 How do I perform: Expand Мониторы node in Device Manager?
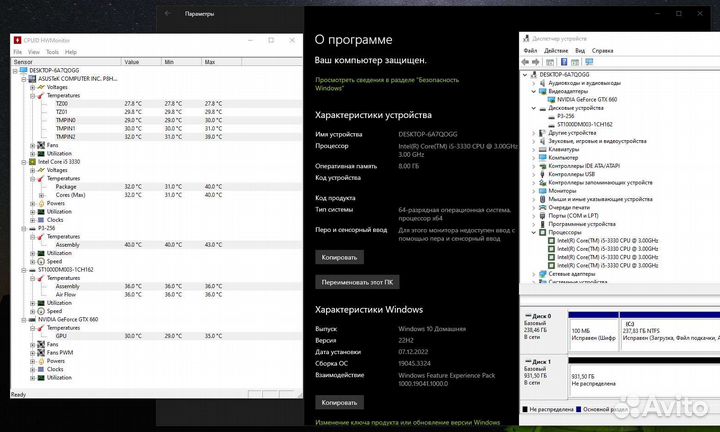[534, 191]
